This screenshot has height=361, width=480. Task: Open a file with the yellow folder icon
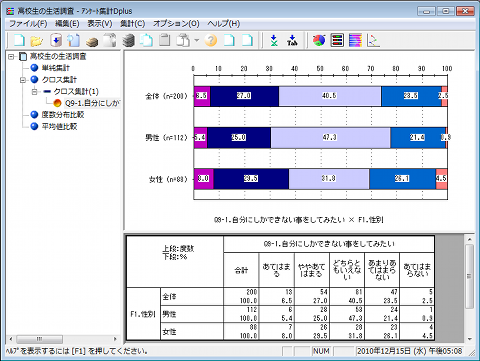[x=37, y=41]
